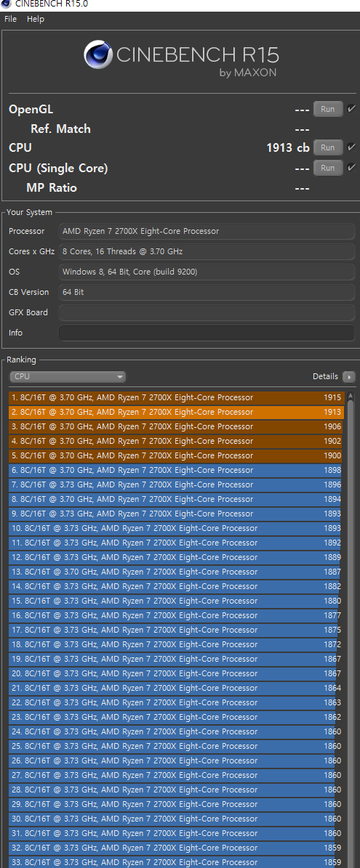Click the Cinebench title bar app icon
The image size is (360, 868).
pyautogui.click(x=6, y=4)
